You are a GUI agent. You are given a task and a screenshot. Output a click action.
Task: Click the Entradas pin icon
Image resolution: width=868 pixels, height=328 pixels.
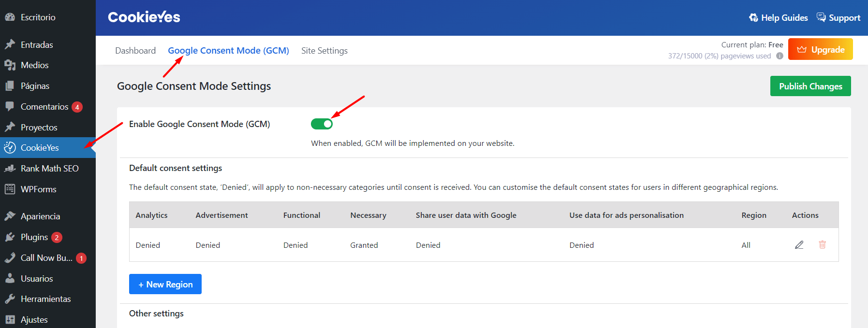tap(10, 44)
